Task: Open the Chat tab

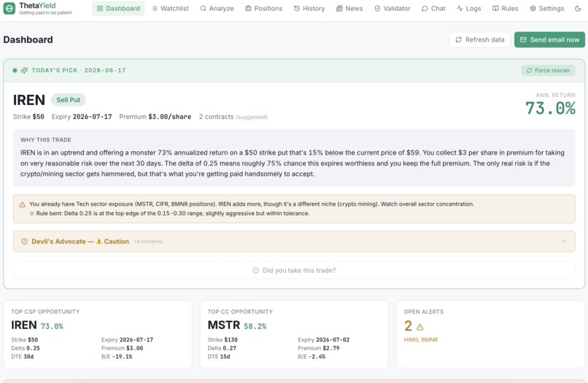Action: (x=433, y=8)
